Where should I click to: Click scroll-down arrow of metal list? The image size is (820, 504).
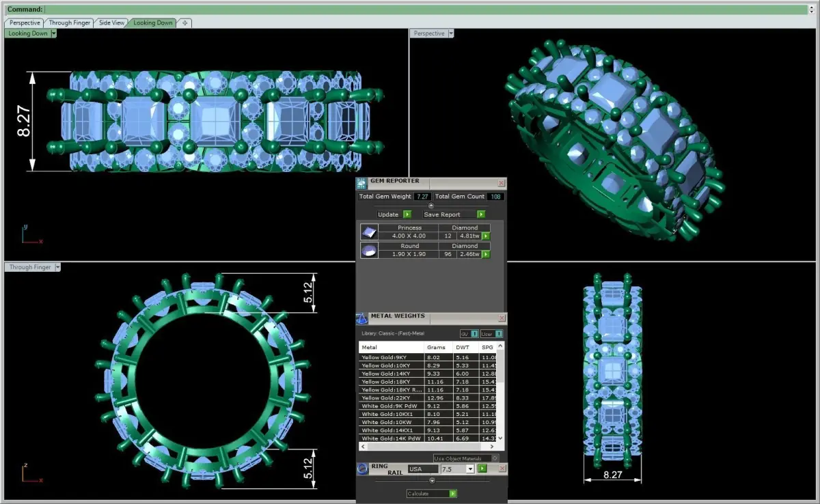[500, 438]
